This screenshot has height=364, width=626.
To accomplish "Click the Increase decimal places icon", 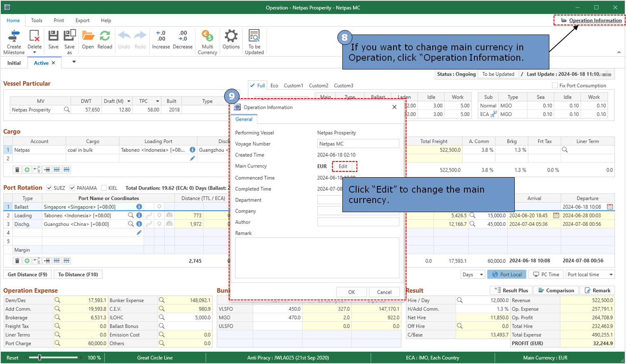I will click(x=161, y=36).
